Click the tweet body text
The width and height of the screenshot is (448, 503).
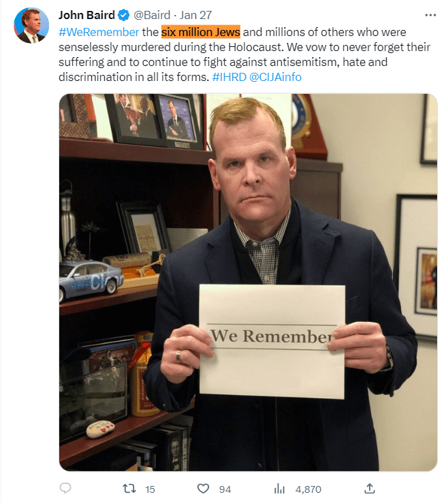point(246,54)
